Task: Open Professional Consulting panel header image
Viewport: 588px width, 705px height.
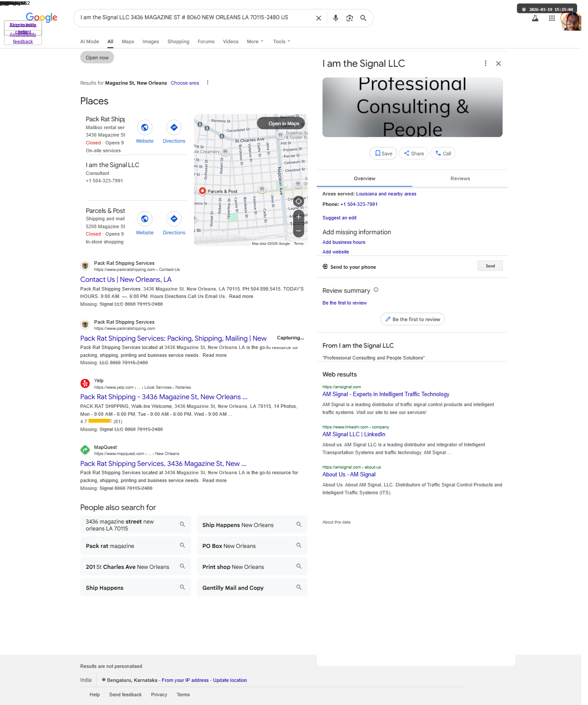Action: tap(412, 107)
